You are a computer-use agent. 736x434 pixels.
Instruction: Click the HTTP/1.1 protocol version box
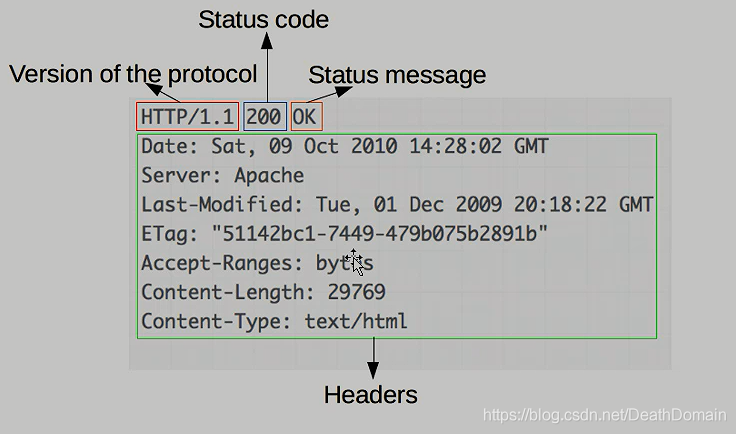[188, 117]
